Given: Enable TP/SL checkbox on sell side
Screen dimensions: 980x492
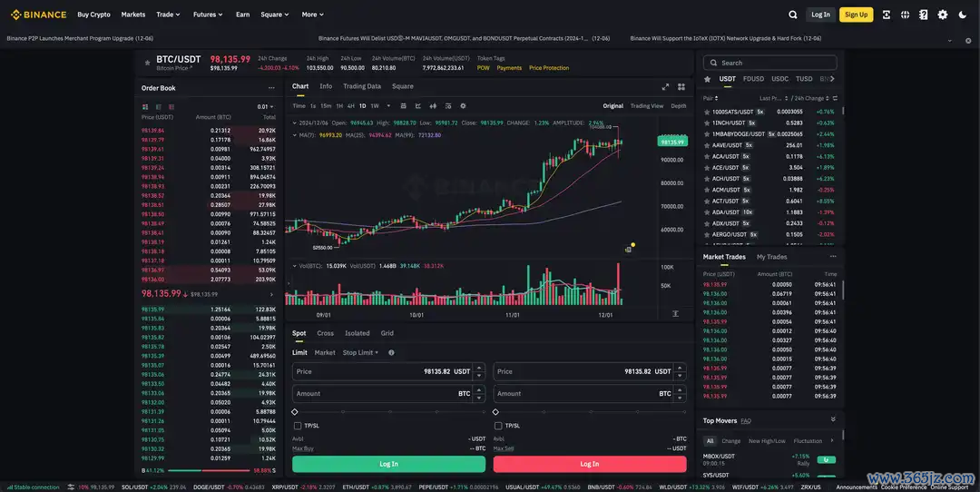Looking at the screenshot, I should tap(498, 426).
